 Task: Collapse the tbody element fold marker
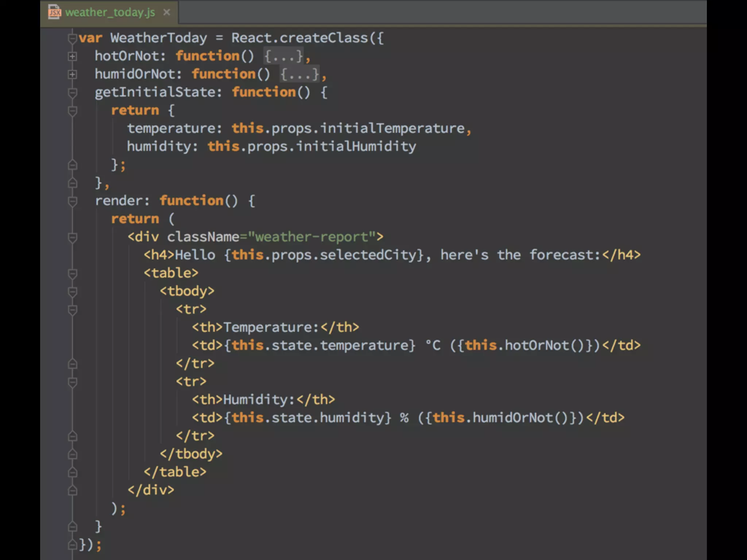tap(73, 292)
